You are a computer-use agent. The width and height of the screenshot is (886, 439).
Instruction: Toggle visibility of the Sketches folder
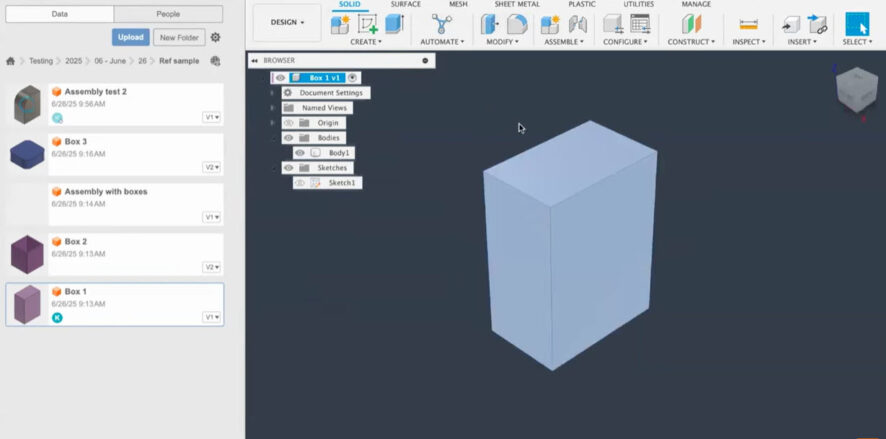coord(289,168)
